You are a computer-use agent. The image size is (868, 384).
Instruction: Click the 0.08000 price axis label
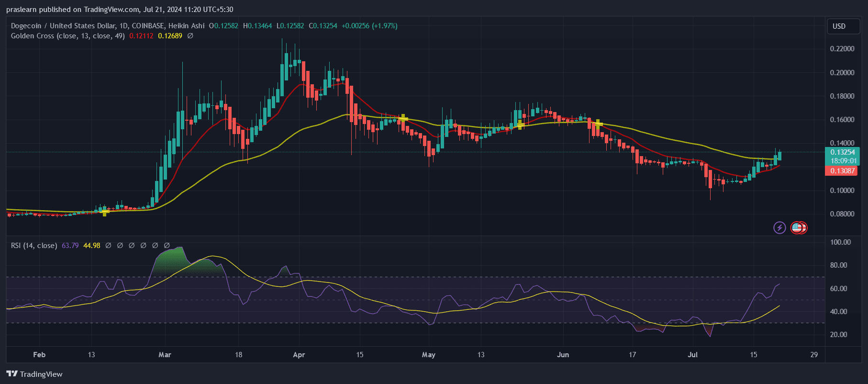coord(842,214)
